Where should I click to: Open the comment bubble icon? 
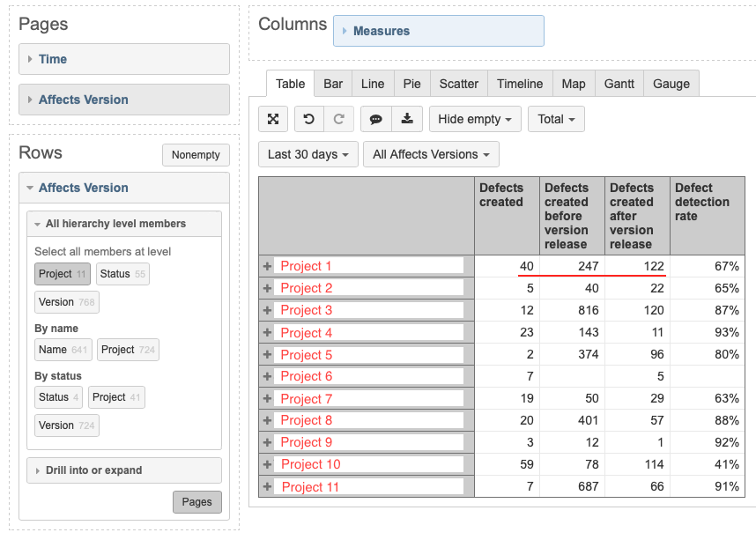pos(376,119)
